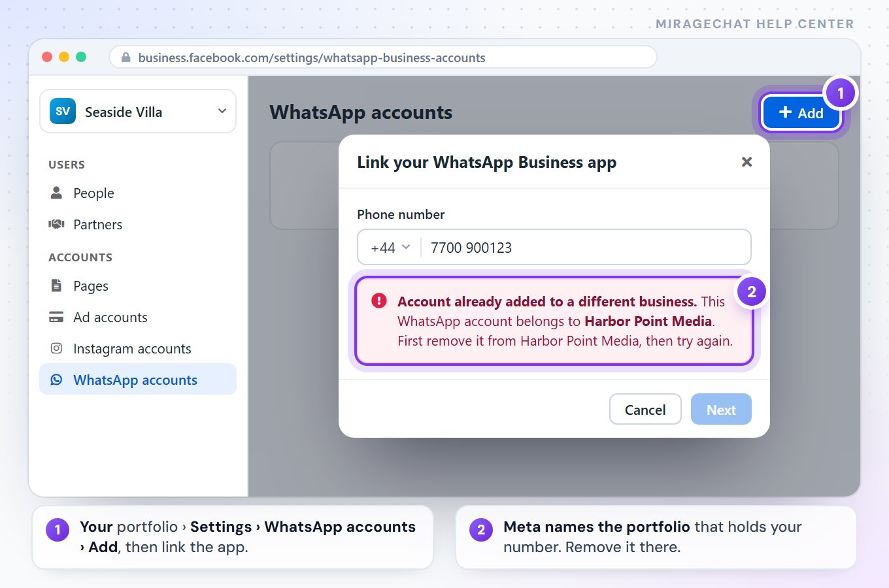The width and height of the screenshot is (889, 588).
Task: Click the red error alert icon
Action: click(378, 301)
